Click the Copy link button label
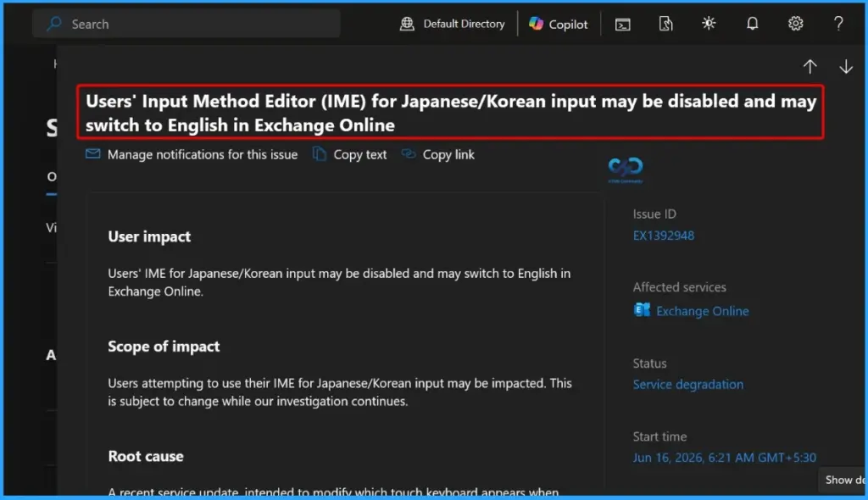Image resolution: width=868 pixels, height=500 pixels. pos(448,154)
